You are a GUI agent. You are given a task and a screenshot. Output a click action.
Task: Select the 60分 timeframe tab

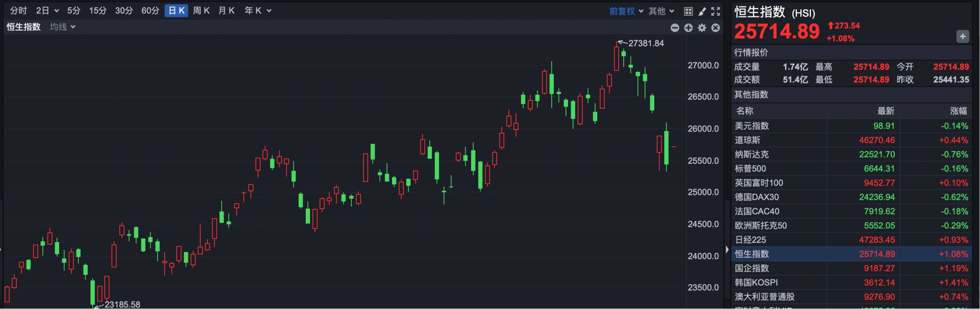pyautogui.click(x=150, y=11)
